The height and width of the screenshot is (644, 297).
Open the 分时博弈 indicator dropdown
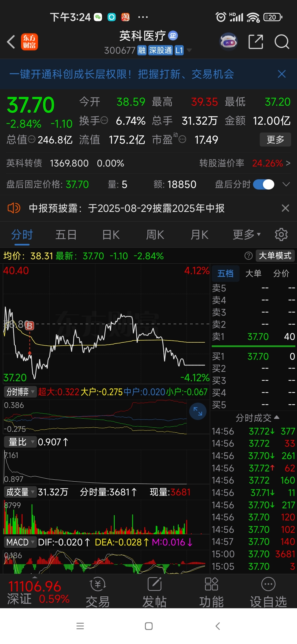(x=20, y=391)
